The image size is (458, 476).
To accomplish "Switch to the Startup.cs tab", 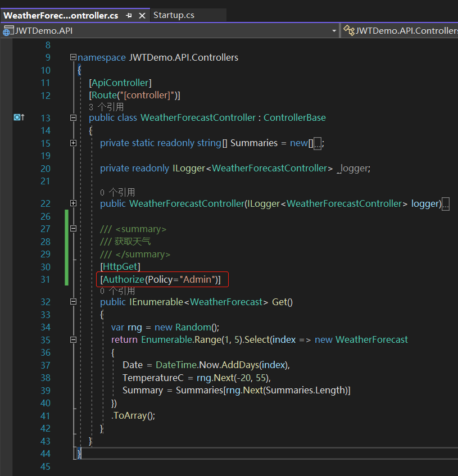I will coord(174,15).
